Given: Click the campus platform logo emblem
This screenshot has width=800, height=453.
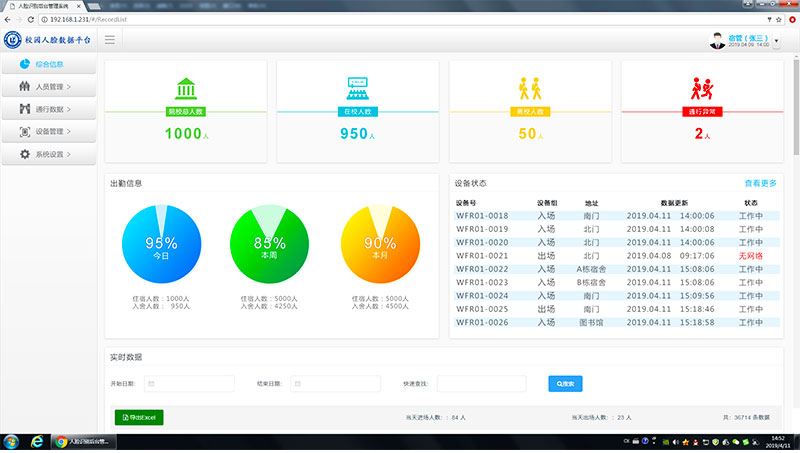Looking at the screenshot, I should 13,40.
